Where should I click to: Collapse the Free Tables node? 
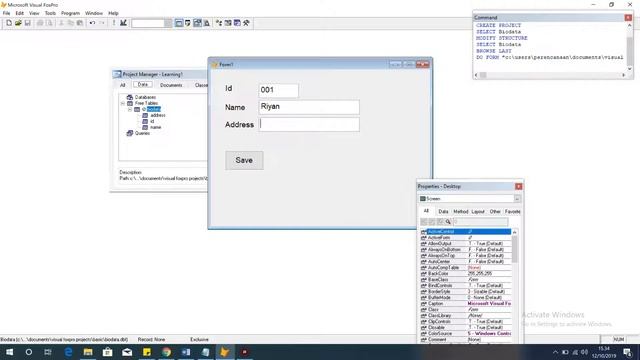122,103
